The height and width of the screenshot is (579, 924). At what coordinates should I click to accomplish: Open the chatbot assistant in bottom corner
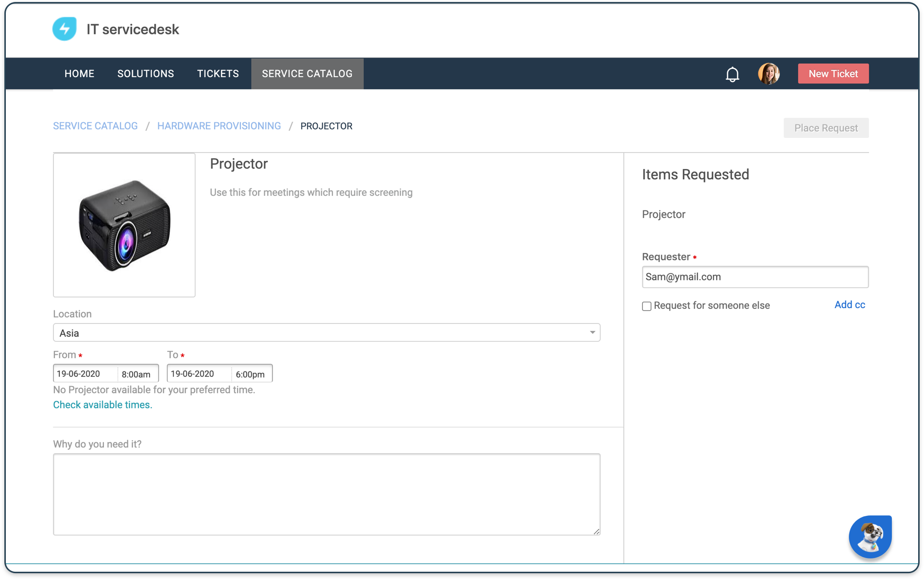pos(870,537)
